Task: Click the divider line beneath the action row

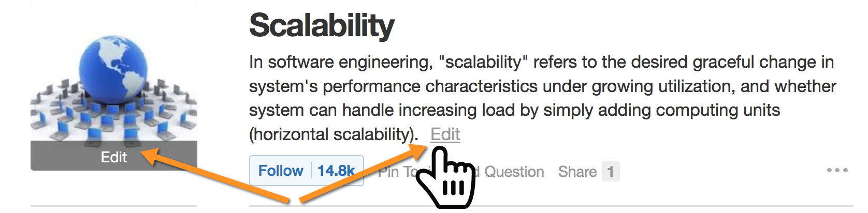Action: pyautogui.click(x=551, y=206)
